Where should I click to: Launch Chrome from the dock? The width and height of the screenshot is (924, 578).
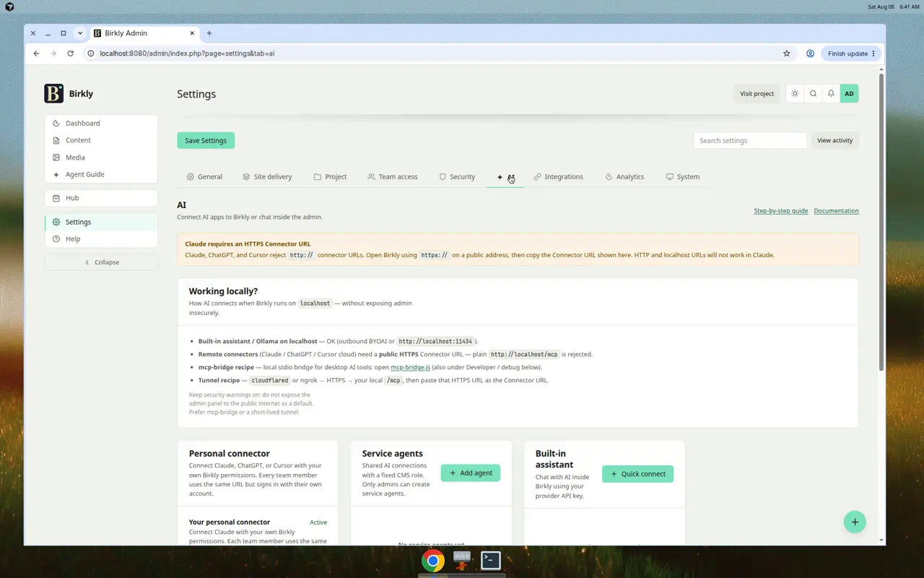pyautogui.click(x=433, y=561)
